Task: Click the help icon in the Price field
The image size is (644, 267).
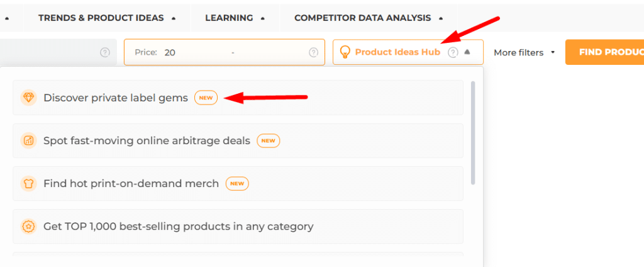Action: [x=313, y=52]
